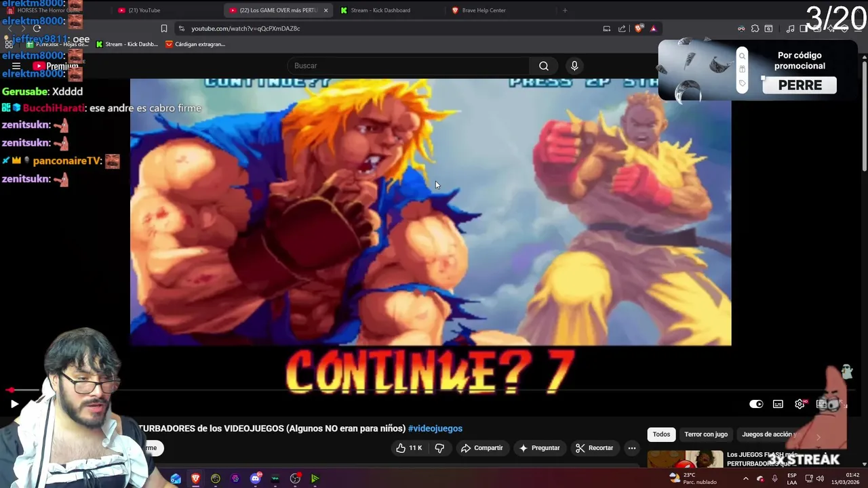The height and width of the screenshot is (488, 868).
Task: Open more actions three-dot menu
Action: pos(631,448)
